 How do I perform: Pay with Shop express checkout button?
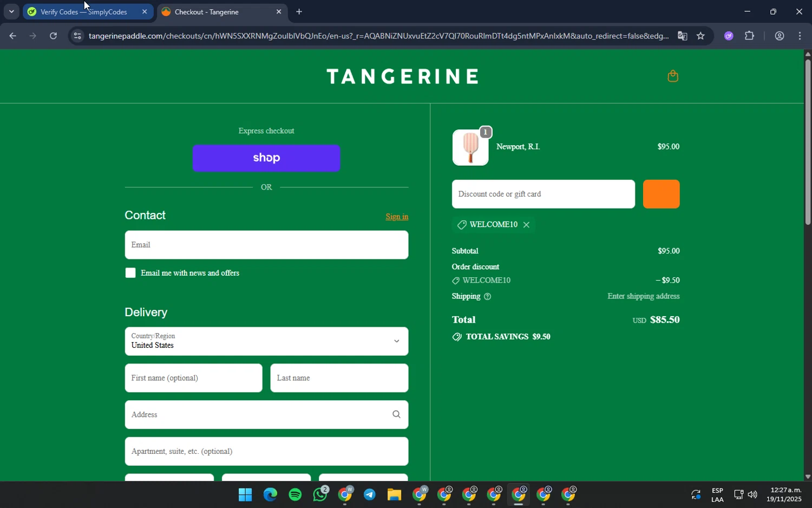[x=266, y=158]
